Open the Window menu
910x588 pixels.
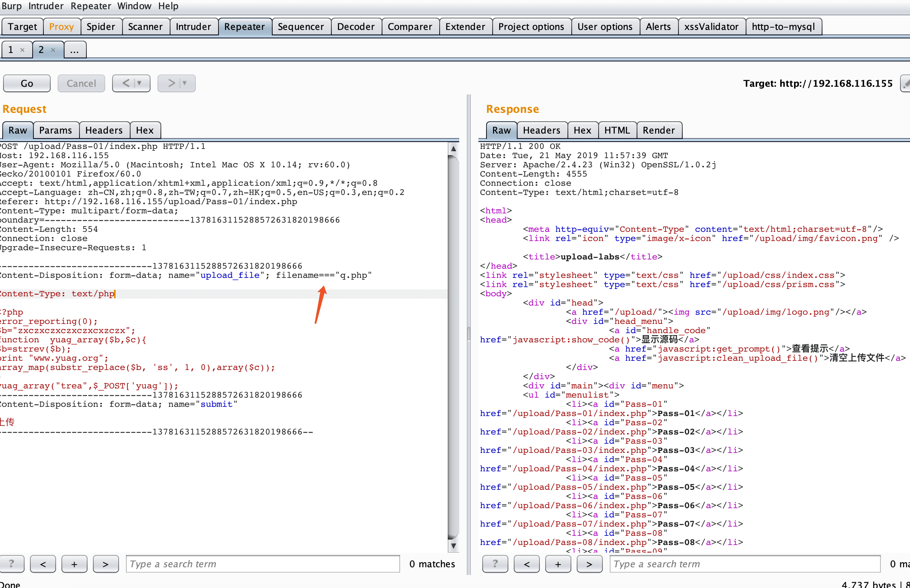coord(134,6)
